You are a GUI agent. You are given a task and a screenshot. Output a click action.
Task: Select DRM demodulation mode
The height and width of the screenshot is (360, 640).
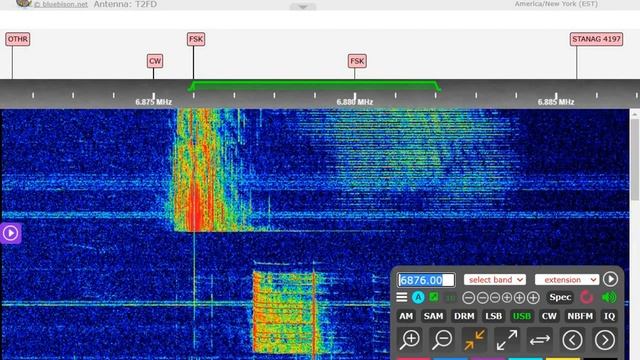point(464,316)
